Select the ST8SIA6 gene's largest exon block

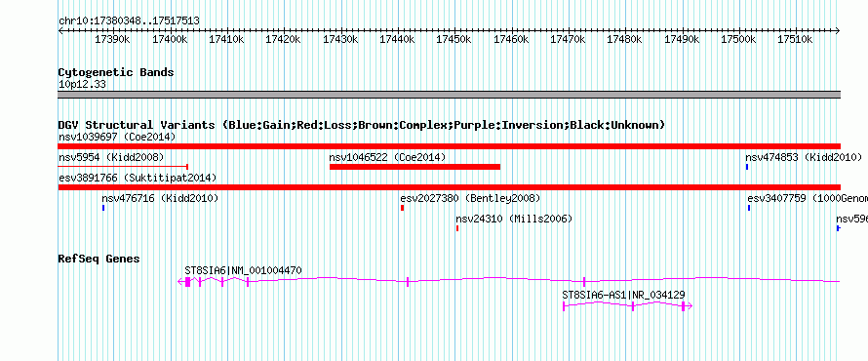click(187, 282)
